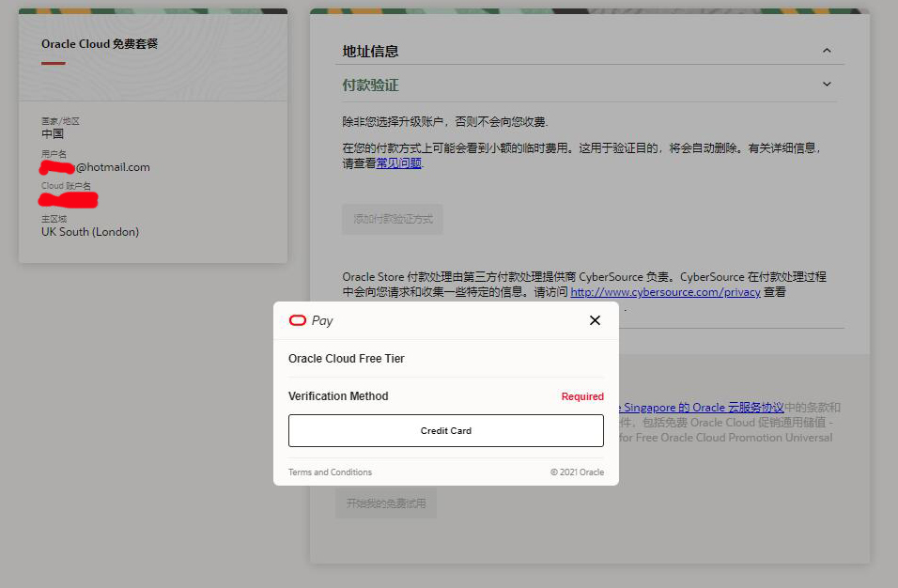The width and height of the screenshot is (898, 588).
Task: Click 开始我的免费试用 button
Action: coord(386,503)
